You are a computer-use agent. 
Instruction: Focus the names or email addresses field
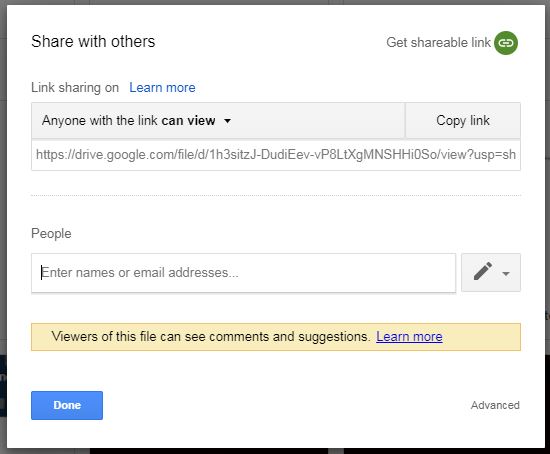(x=243, y=273)
